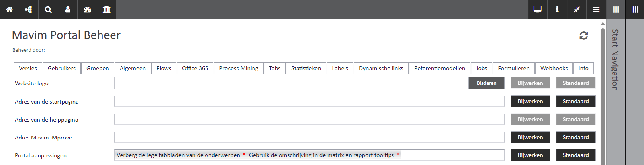The height and width of the screenshot is (165, 644).
Task: Refresh the Mavim Portal Beheer page
Action: 584,36
